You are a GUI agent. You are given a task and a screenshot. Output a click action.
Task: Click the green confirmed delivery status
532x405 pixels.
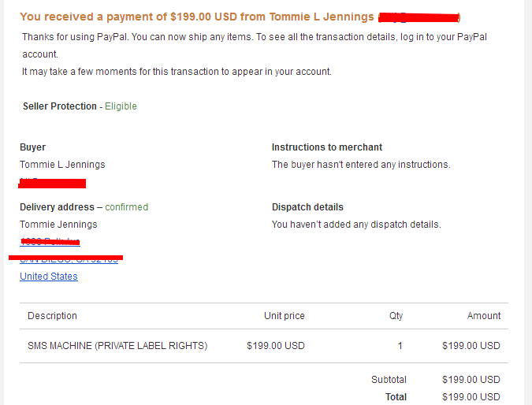[127, 207]
